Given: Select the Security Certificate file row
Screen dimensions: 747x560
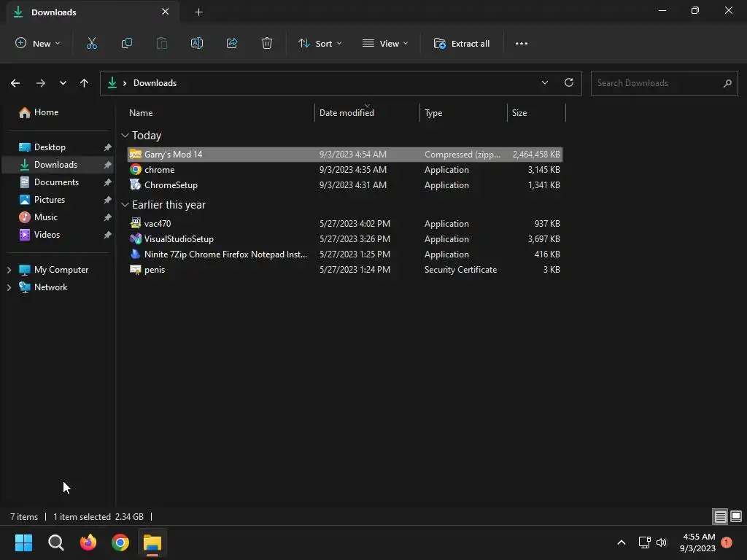Looking at the screenshot, I should [345, 270].
